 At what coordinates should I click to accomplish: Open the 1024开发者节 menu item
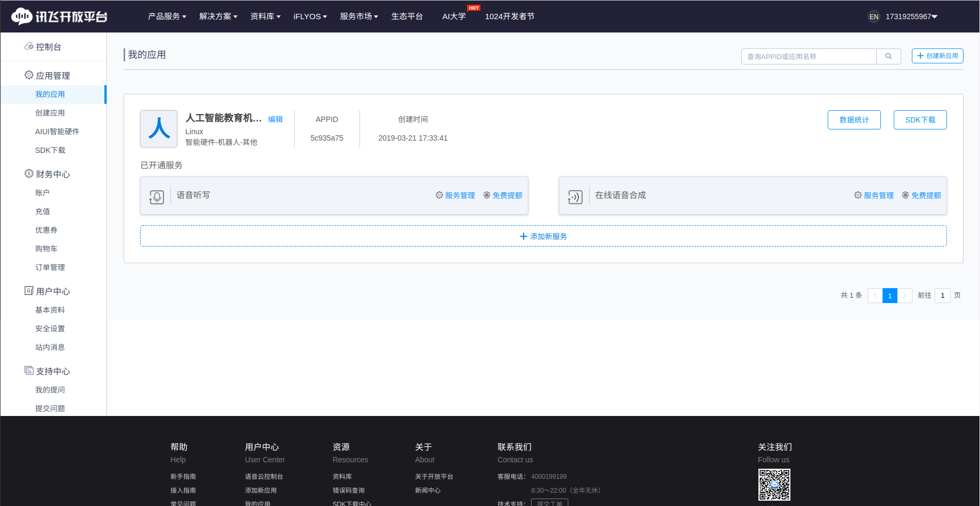point(509,17)
